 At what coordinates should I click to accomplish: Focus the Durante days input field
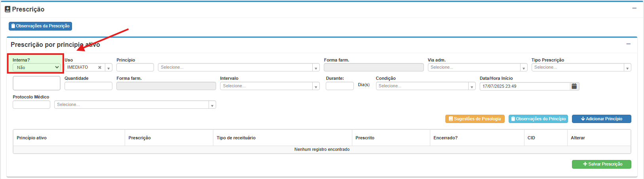tap(339, 86)
